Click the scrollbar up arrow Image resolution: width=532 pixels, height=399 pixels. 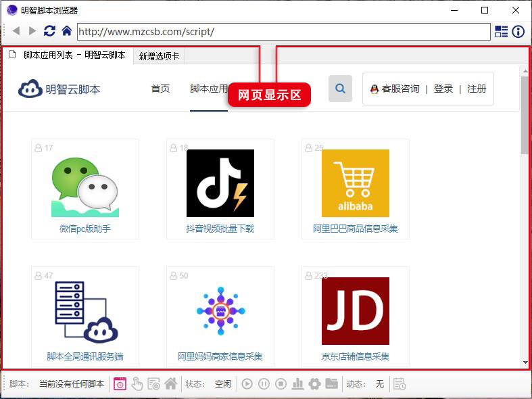click(x=525, y=71)
